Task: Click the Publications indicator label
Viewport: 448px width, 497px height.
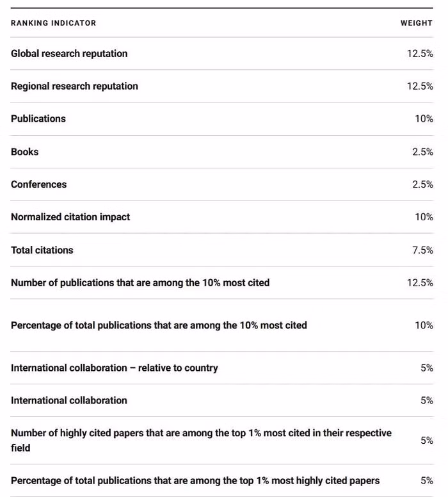Action: coord(38,119)
